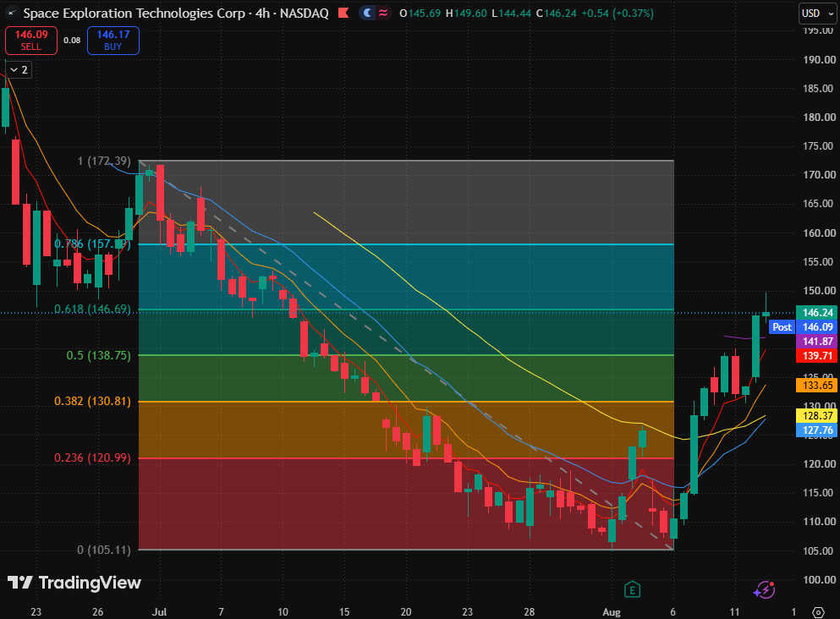Click the orange 133.65 indicator price label
The height and width of the screenshot is (619, 840).
pos(817,385)
